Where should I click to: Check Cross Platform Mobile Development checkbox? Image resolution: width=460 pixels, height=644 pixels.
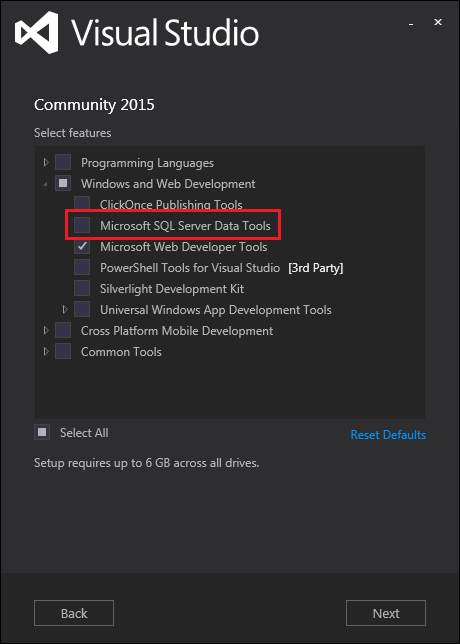click(63, 331)
